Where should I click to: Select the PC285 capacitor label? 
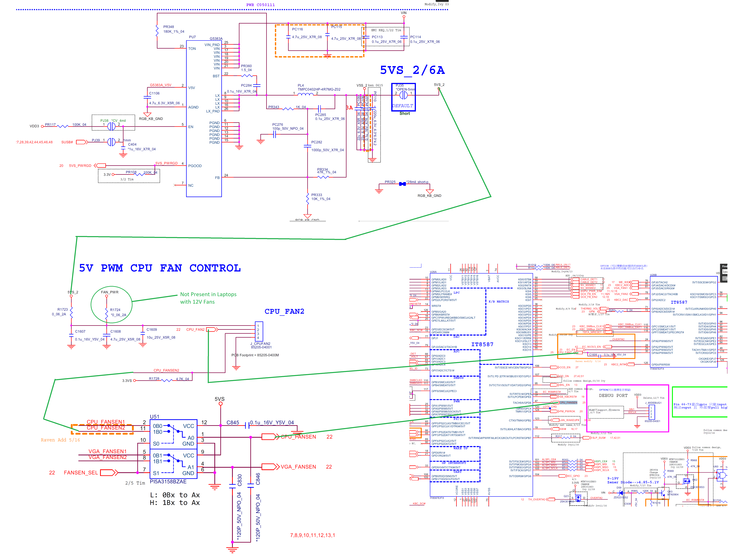tap(321, 115)
